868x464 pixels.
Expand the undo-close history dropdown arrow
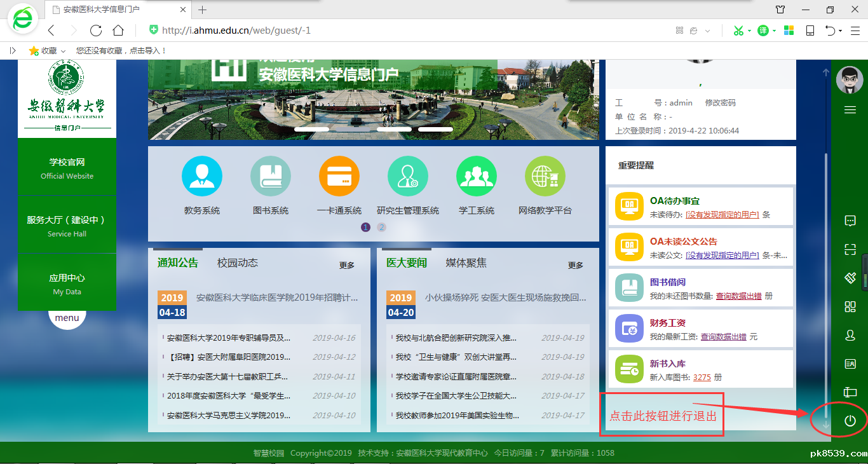(840, 31)
